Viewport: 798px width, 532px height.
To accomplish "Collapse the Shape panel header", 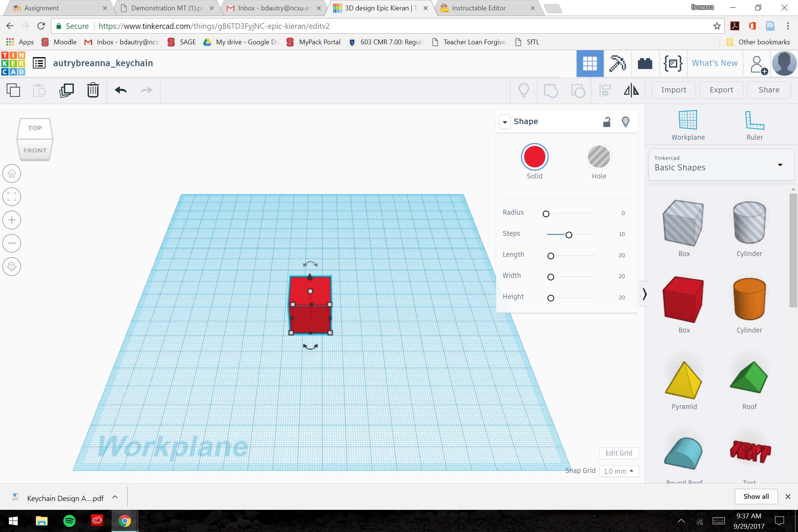I will [x=505, y=122].
